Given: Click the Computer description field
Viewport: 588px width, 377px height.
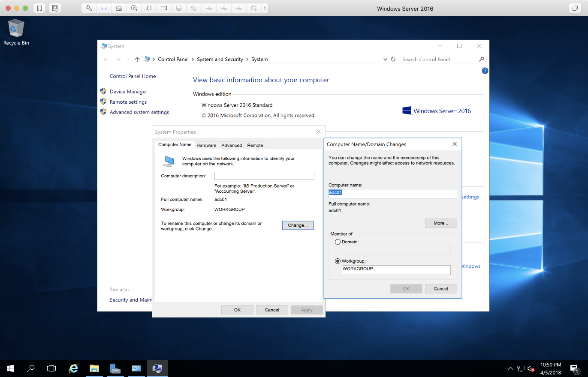Looking at the screenshot, I should click(264, 176).
